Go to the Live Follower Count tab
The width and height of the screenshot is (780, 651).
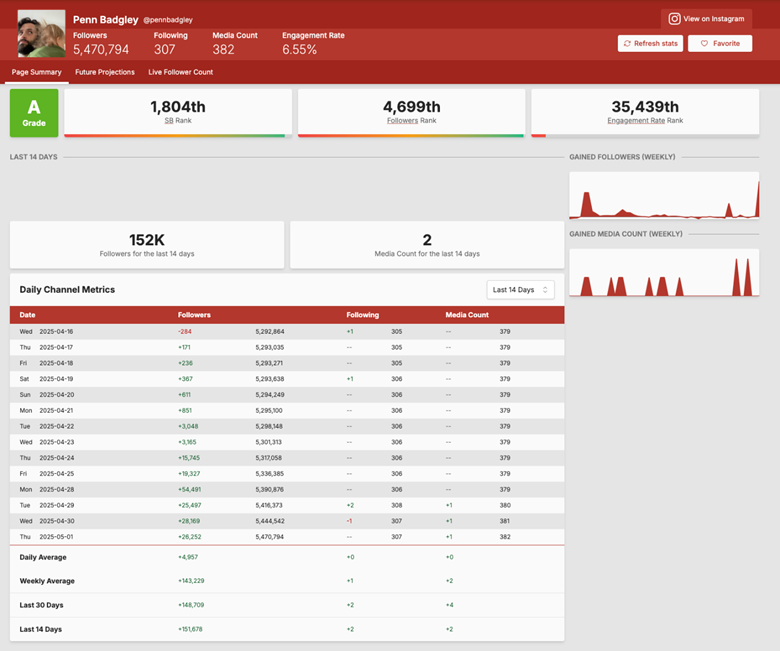point(180,72)
